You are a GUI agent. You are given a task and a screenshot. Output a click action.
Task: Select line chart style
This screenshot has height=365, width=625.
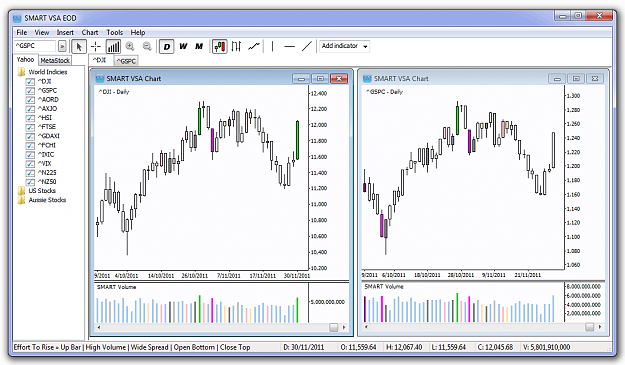click(254, 47)
